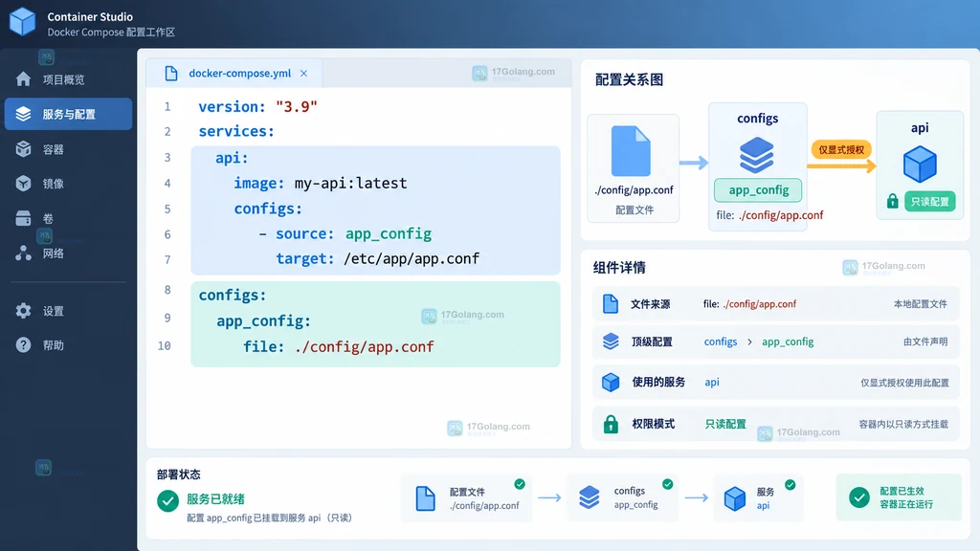Click the 顶级配置 layers icon
The image size is (980, 551).
(x=611, y=342)
